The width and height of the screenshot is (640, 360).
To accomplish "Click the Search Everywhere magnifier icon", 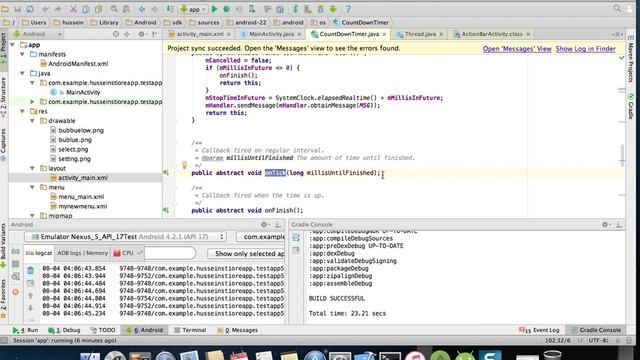I will [617, 9].
